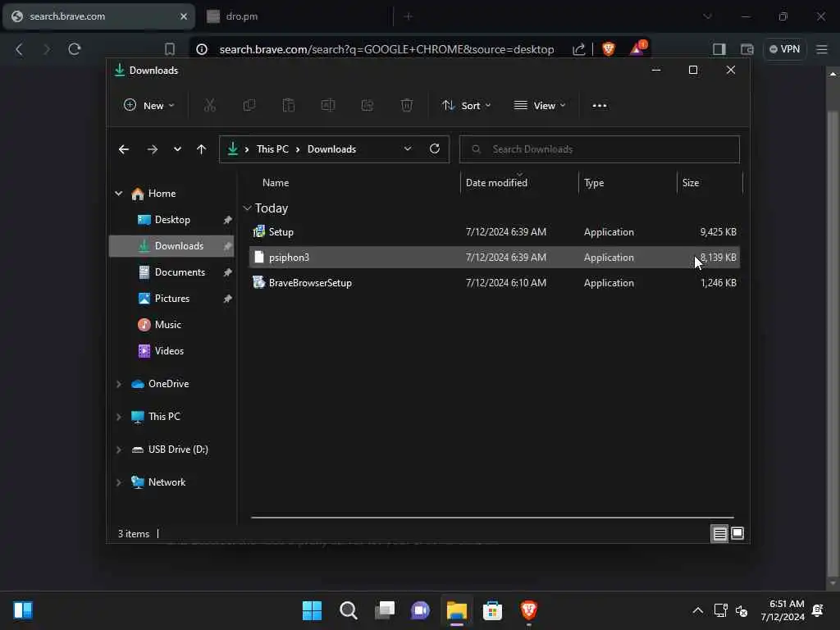Viewport: 840px width, 630px height.
Task: Select the psiphon3 file
Action: (494, 257)
